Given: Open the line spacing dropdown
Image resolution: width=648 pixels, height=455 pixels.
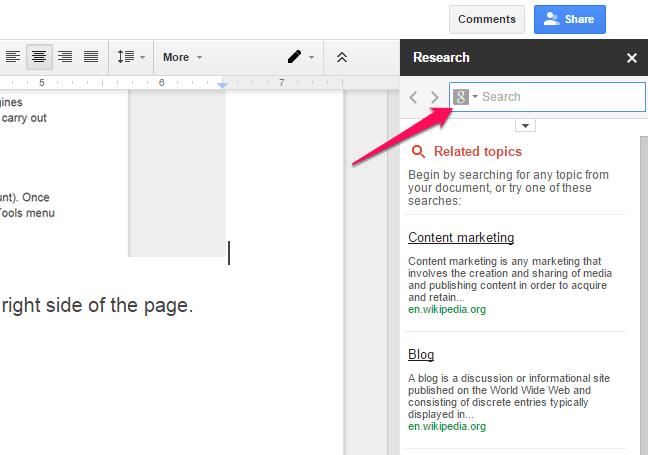Looking at the screenshot, I should tap(131, 57).
